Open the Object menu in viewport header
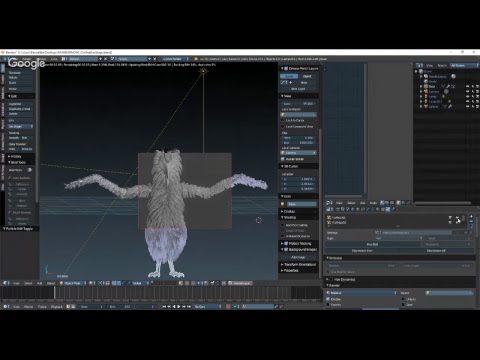 51,283
